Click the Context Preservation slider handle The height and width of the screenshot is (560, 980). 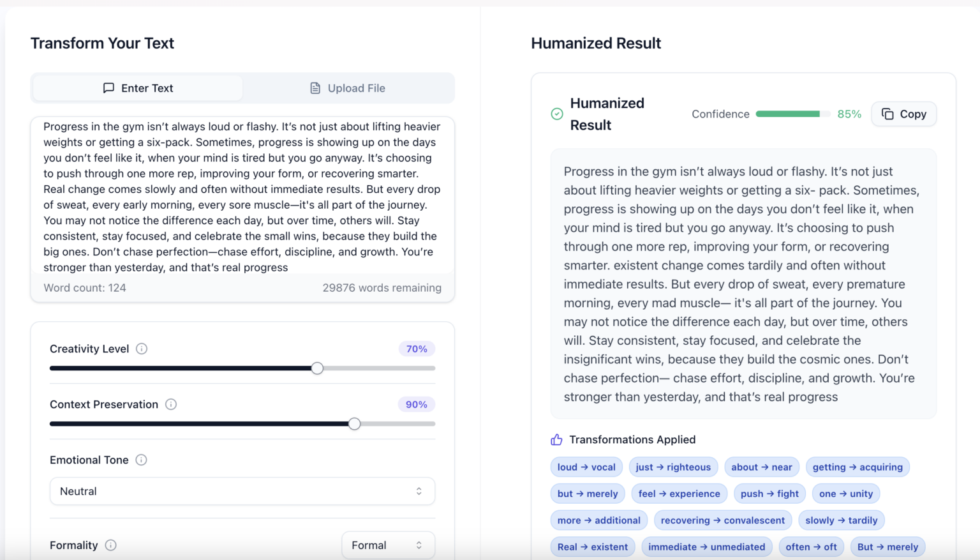tap(355, 423)
